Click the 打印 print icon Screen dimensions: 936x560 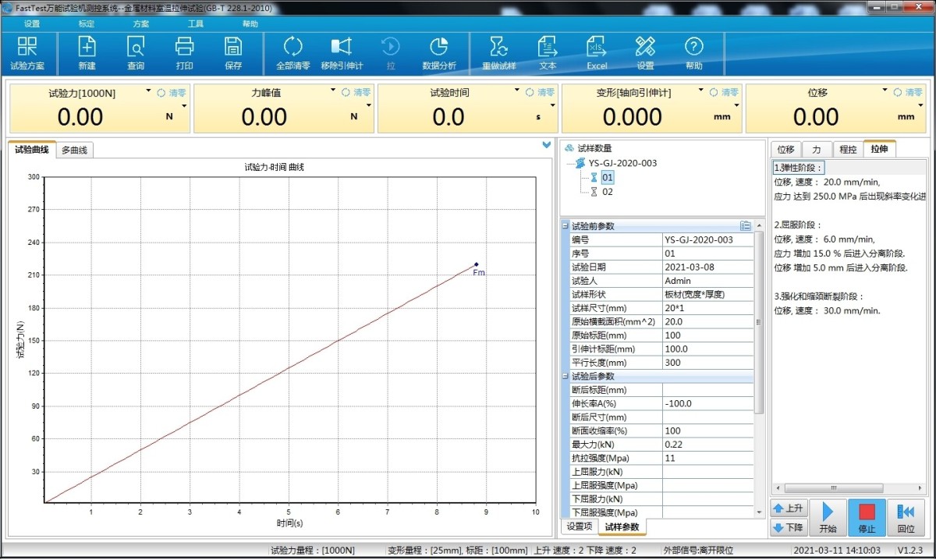point(184,53)
